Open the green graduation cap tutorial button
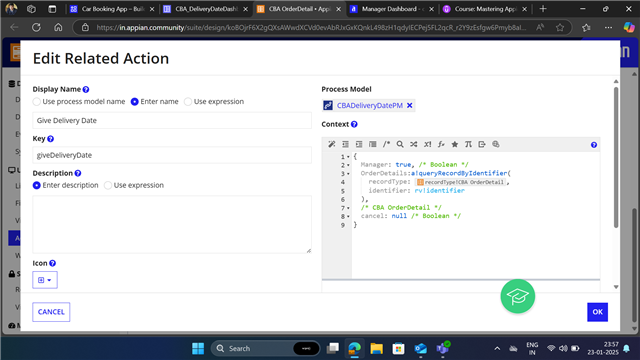The image size is (640, 360). coord(518,296)
